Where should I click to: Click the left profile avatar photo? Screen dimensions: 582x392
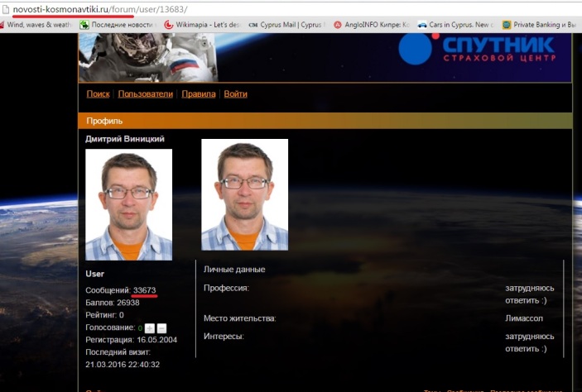pos(129,204)
